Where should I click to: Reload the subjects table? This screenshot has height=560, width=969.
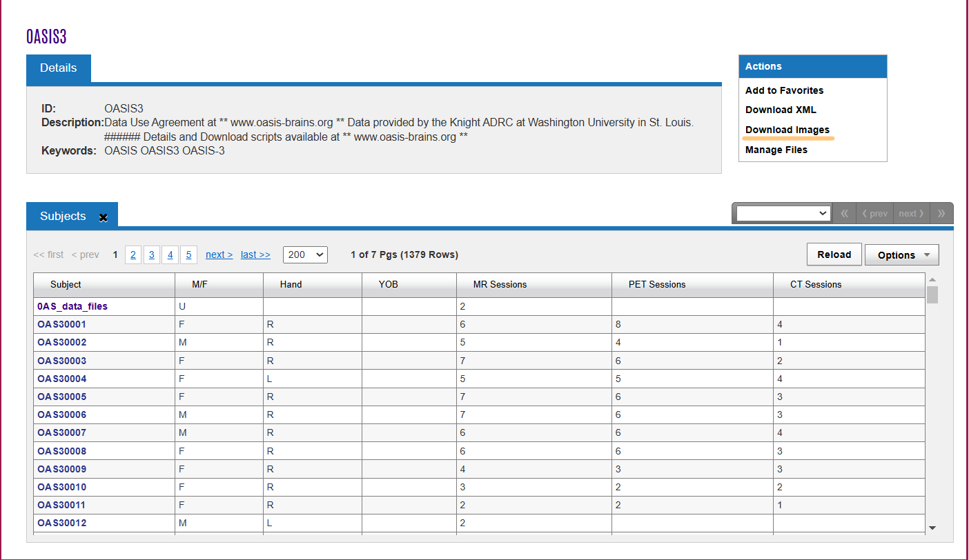[834, 254]
